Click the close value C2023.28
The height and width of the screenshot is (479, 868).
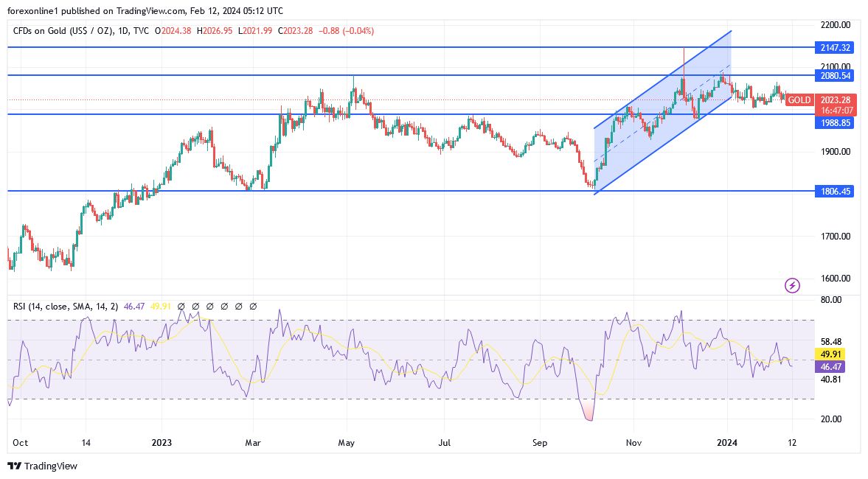[295, 31]
